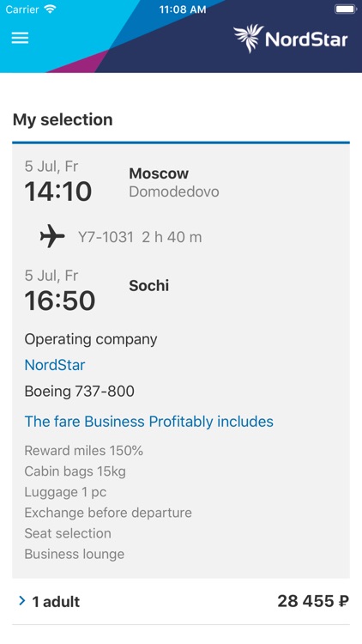
Task: Tap the total price 28 455 ₽
Action: pos(313,601)
